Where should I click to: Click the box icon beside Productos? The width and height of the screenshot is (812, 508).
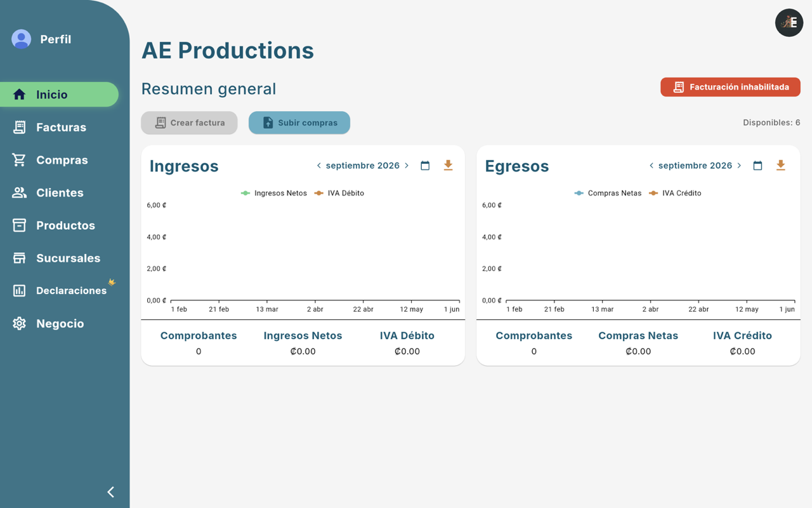point(20,225)
